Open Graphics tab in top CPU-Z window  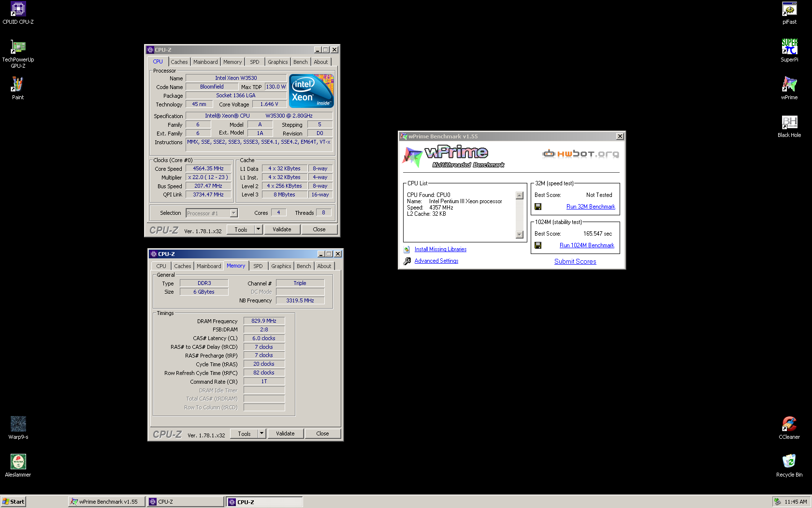[x=278, y=62]
